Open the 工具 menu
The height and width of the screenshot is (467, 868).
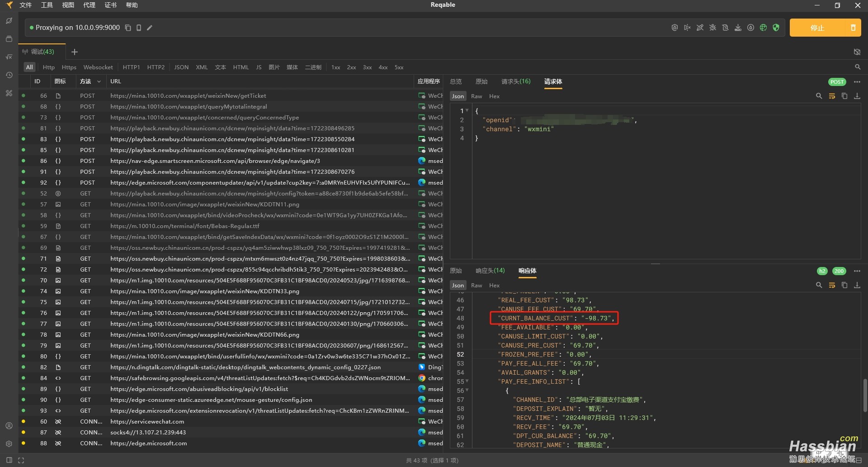(x=47, y=5)
